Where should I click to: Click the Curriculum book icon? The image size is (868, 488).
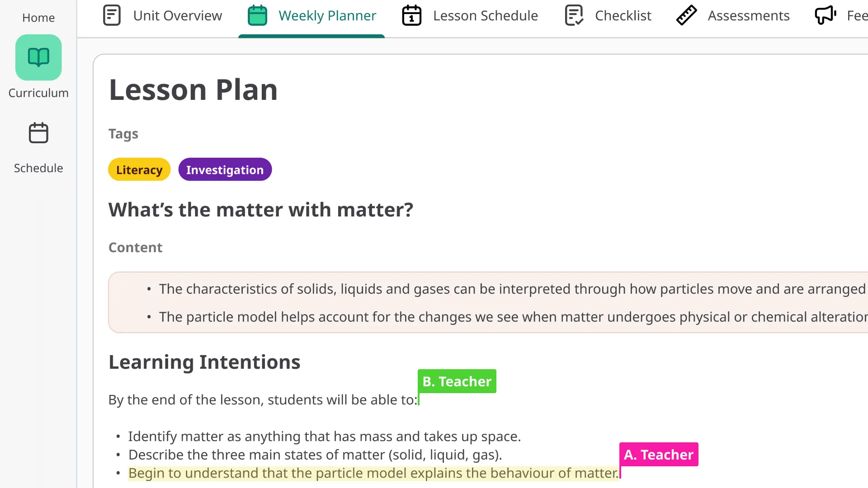coord(38,57)
